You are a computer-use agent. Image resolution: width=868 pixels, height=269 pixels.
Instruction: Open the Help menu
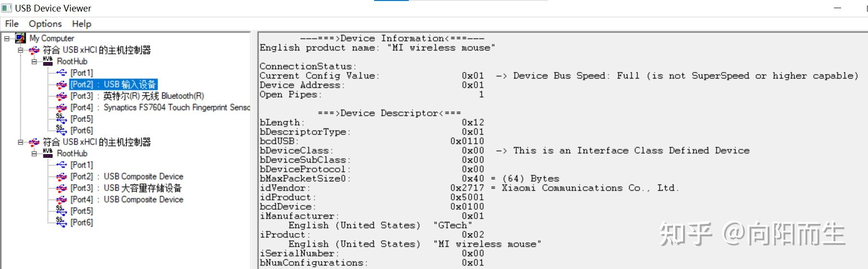[x=82, y=23]
